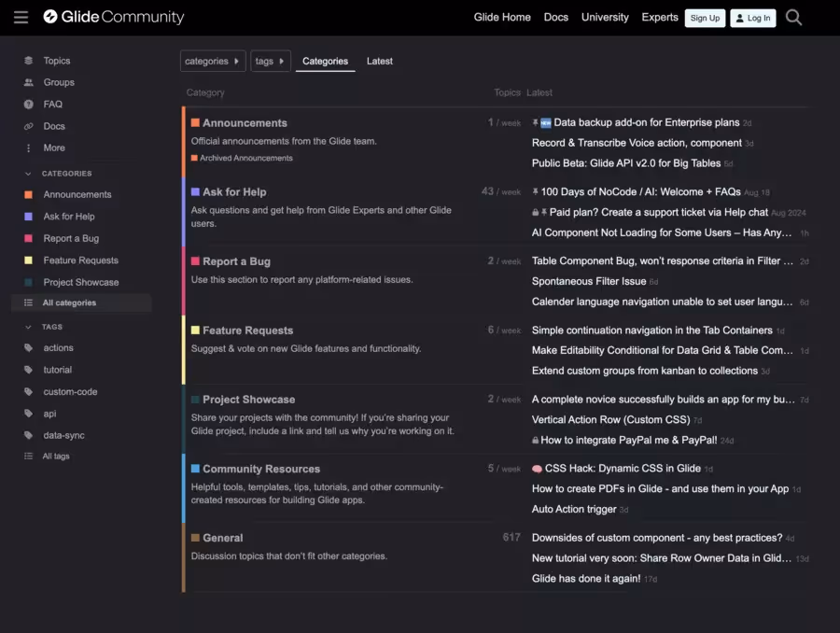Select the custom-code tag label
This screenshot has height=633, width=840.
[70, 392]
